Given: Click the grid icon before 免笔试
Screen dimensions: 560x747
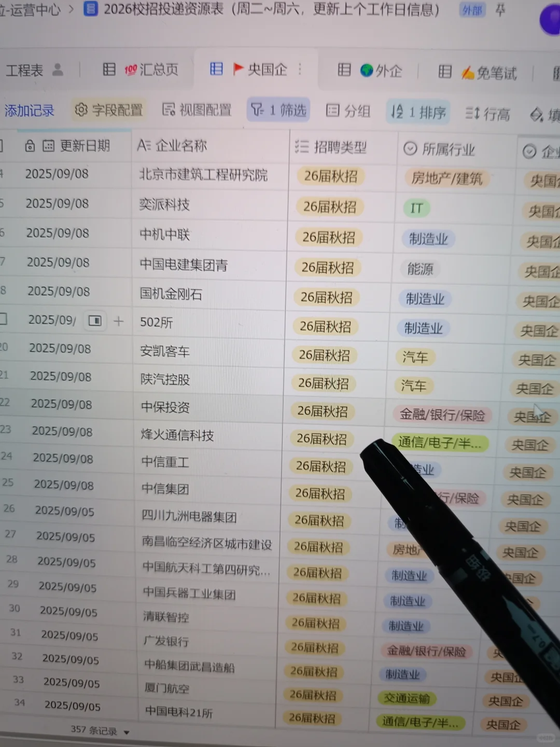Looking at the screenshot, I should pyautogui.click(x=445, y=72).
